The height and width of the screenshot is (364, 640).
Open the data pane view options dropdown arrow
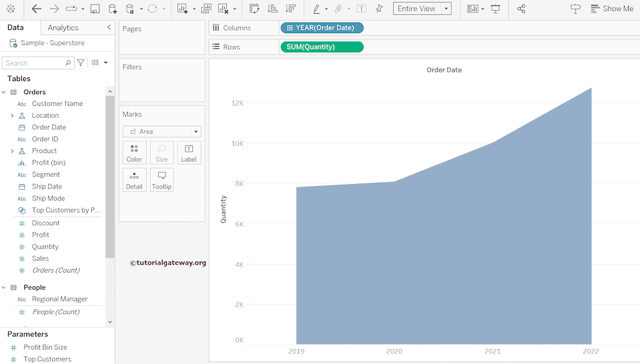[x=106, y=63]
